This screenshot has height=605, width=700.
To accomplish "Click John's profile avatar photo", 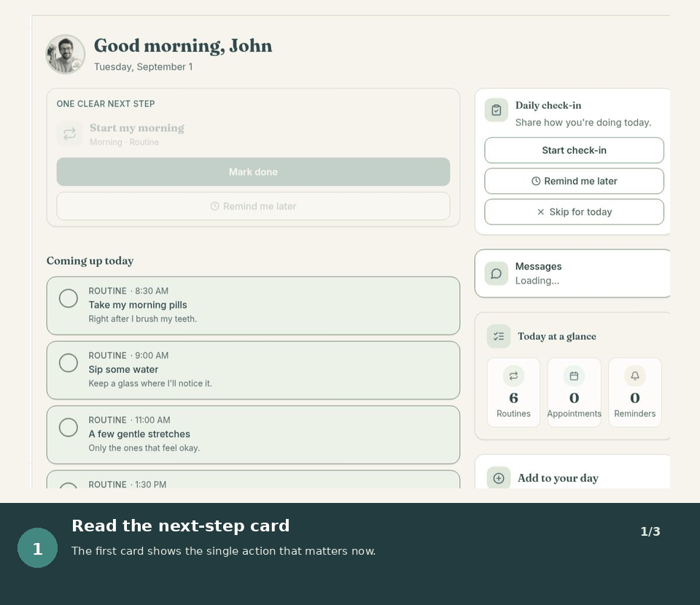I will [x=66, y=55].
